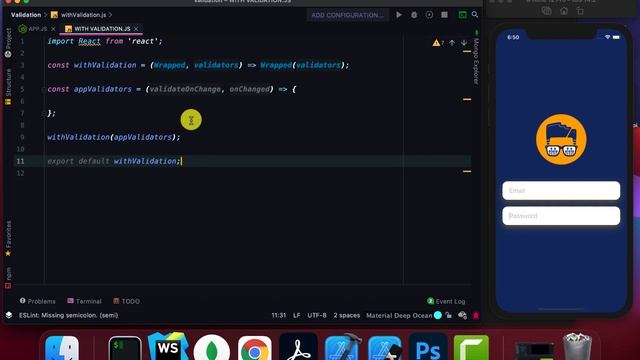The width and height of the screenshot is (640, 360).
Task: Stop the running process
Action: [x=444, y=15]
